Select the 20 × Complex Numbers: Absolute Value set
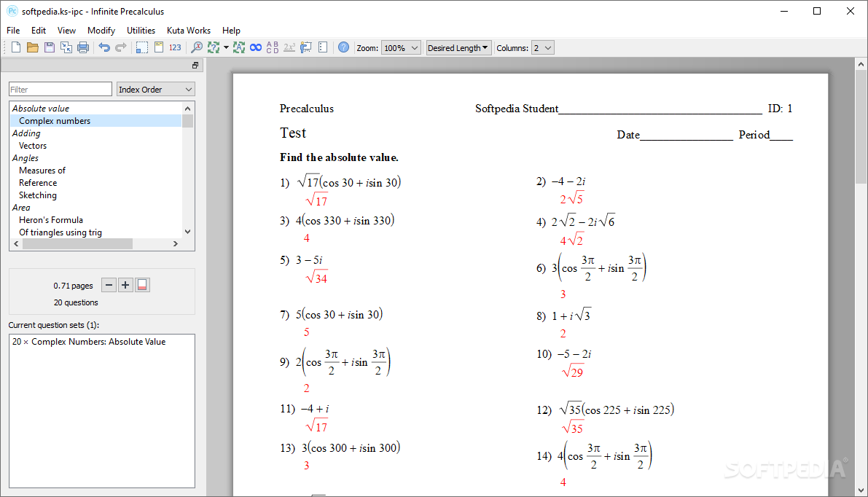This screenshot has height=497, width=868. [x=89, y=342]
